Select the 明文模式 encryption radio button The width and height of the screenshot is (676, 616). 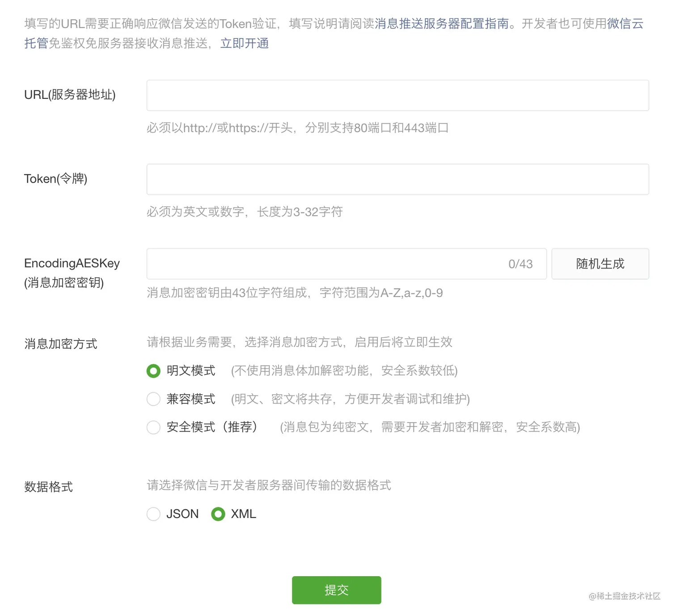[153, 370]
